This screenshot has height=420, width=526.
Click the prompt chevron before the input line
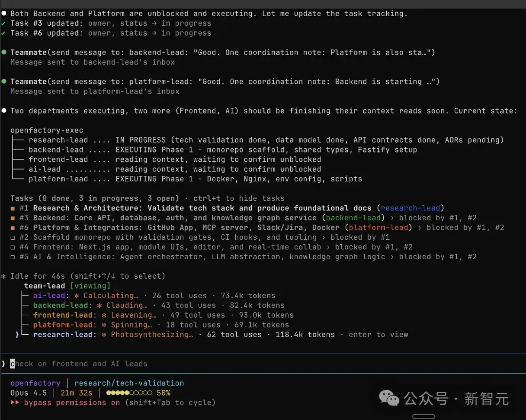(x=3, y=363)
